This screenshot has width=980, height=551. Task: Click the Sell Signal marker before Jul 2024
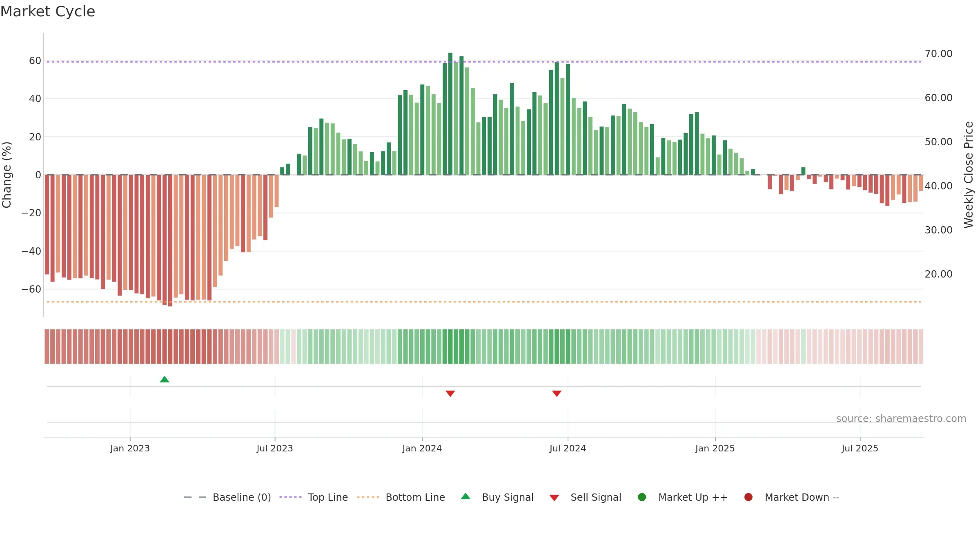557,393
